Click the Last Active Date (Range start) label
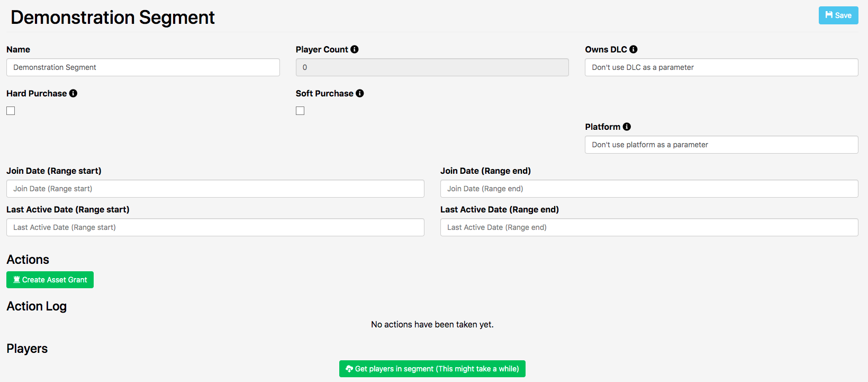Viewport: 868px width, 382px height. [68, 209]
